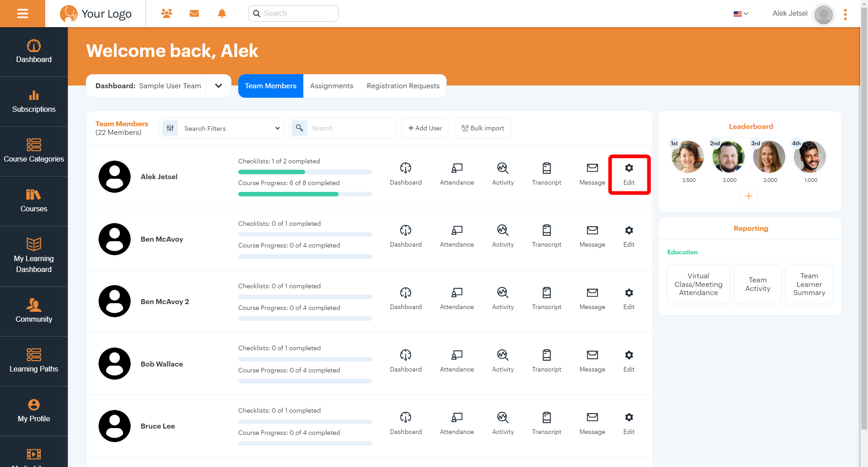Open Learning Paths in the sidebar
868x467 pixels.
(34, 362)
